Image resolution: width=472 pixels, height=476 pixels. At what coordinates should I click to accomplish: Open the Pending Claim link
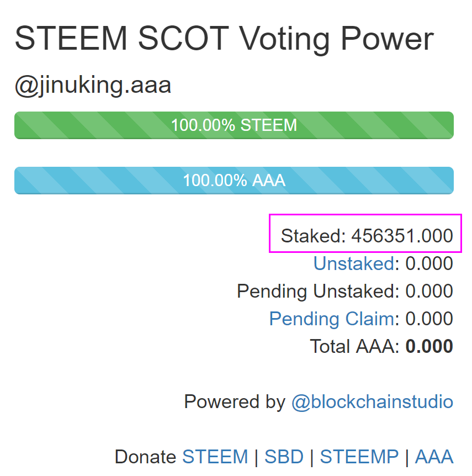[x=332, y=319]
